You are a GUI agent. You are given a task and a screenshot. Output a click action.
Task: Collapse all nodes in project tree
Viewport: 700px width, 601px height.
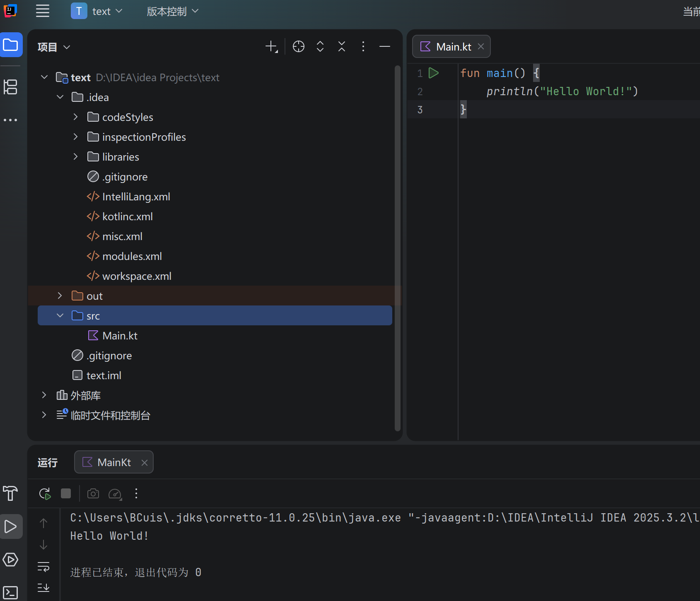342,46
